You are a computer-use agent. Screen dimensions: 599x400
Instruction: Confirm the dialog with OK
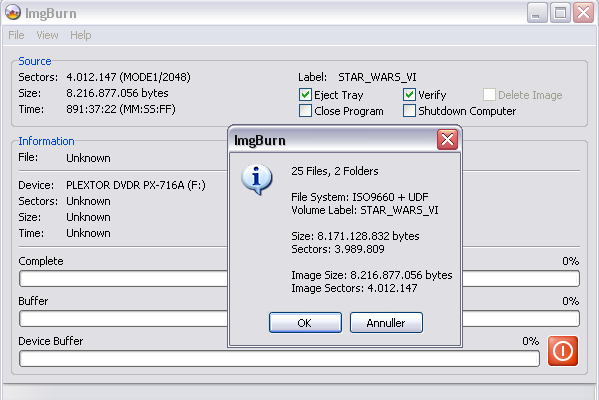coord(305,322)
